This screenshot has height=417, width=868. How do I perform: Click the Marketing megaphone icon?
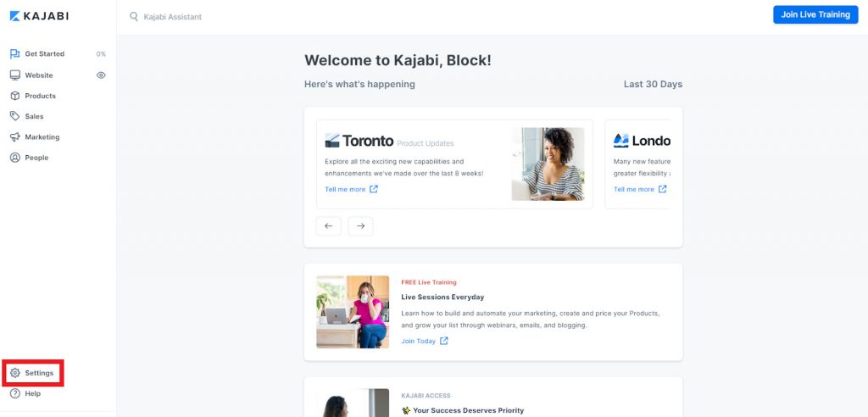(15, 136)
